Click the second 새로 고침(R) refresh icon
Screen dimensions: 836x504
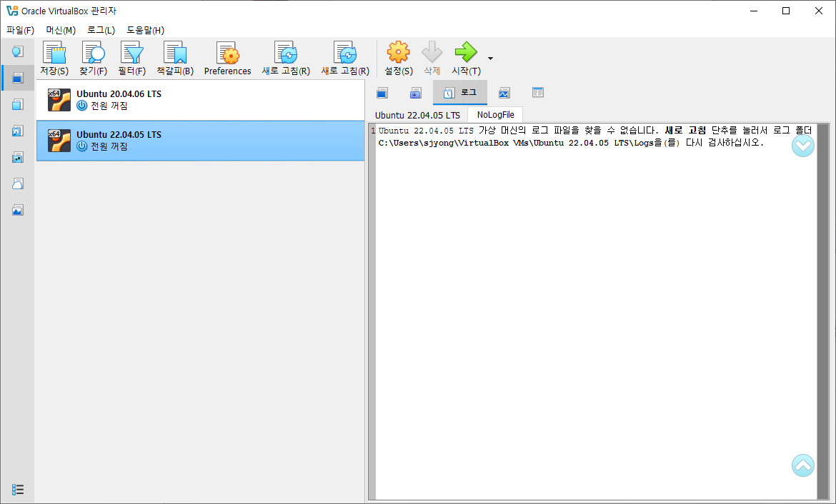point(345,53)
